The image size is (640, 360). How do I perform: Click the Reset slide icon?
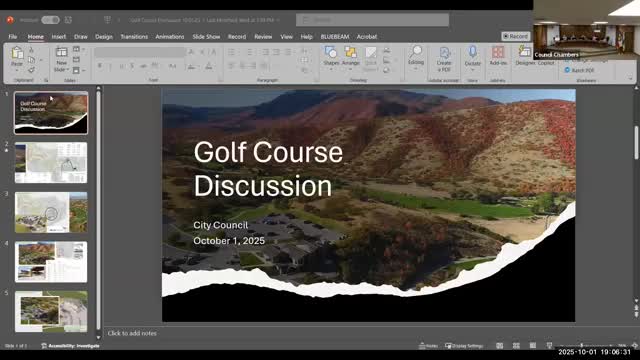[76, 60]
